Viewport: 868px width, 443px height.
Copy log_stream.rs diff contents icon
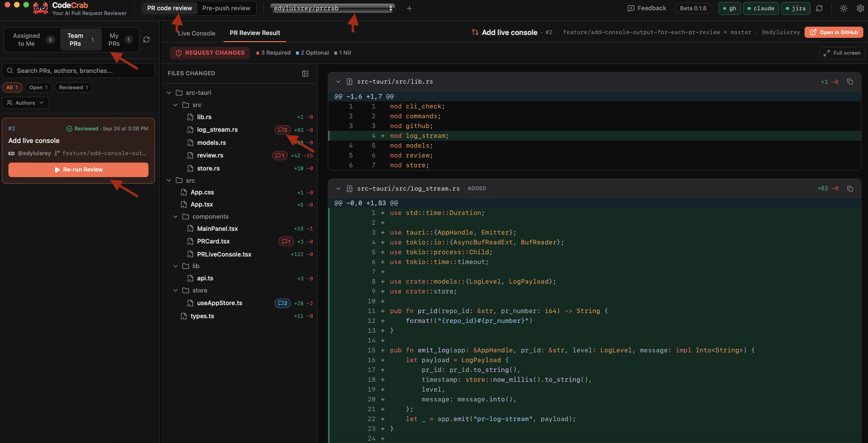[850, 189]
